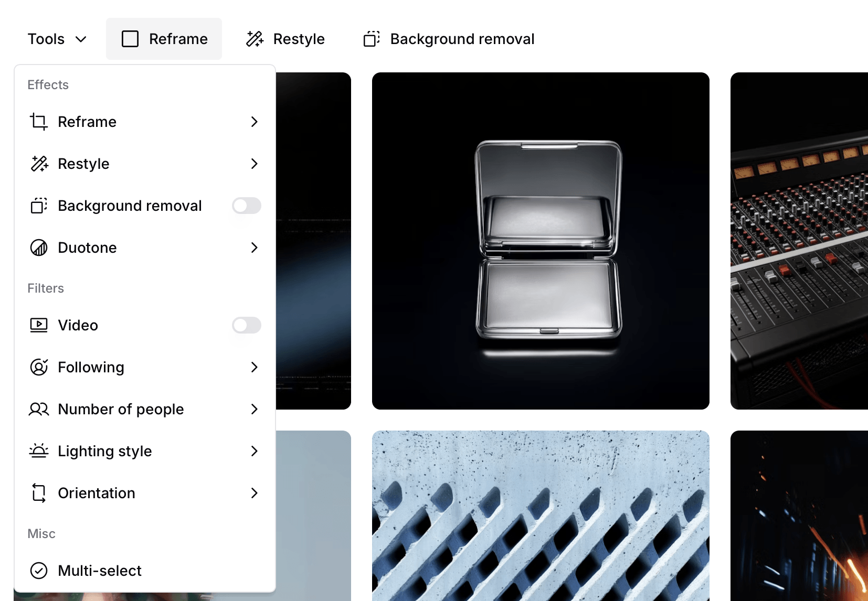868x601 pixels.
Task: Turn on the Video filter toggle
Action: point(247,325)
